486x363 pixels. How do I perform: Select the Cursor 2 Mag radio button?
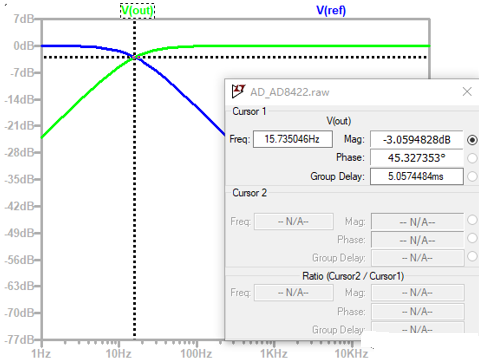click(472, 220)
